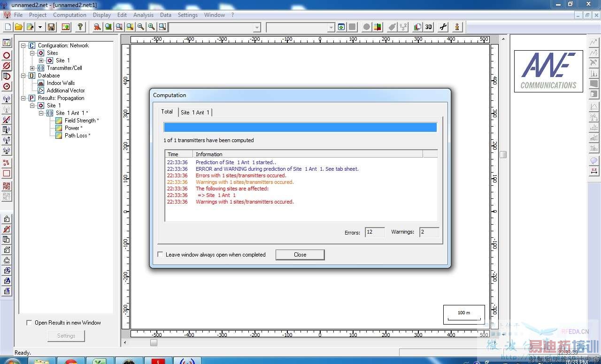Select Additional Vector in the Database tree

pos(66,91)
